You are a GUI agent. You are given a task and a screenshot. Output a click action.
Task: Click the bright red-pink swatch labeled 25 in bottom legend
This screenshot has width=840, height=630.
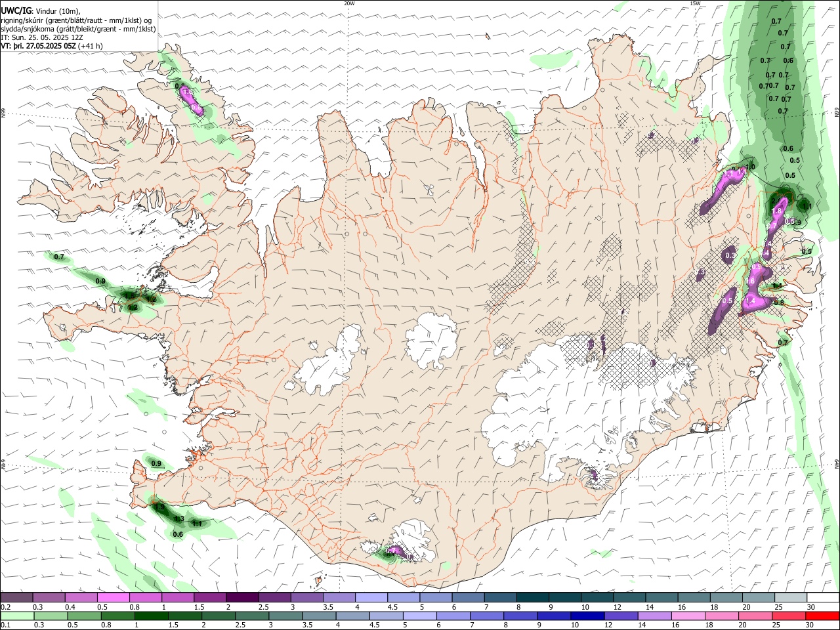[x=788, y=616]
